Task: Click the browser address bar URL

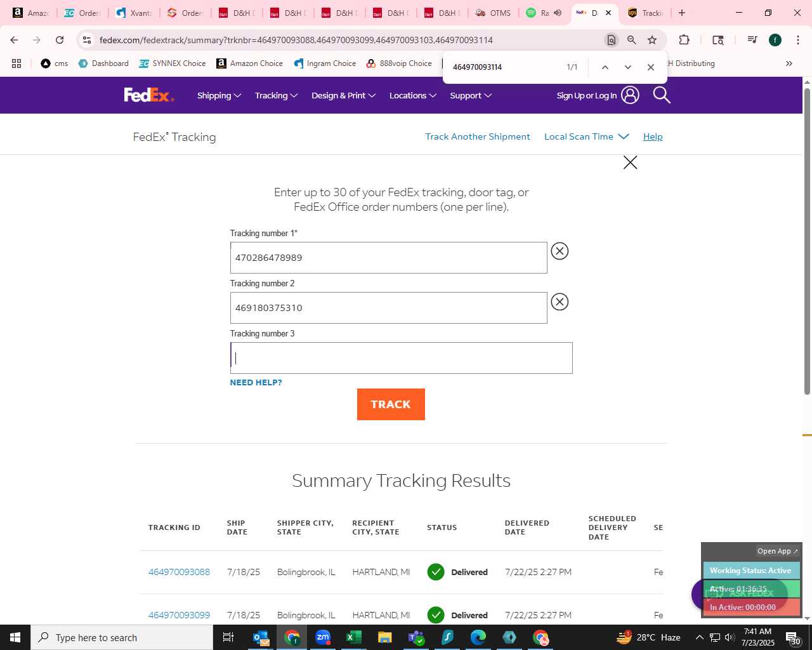Action: (x=296, y=40)
